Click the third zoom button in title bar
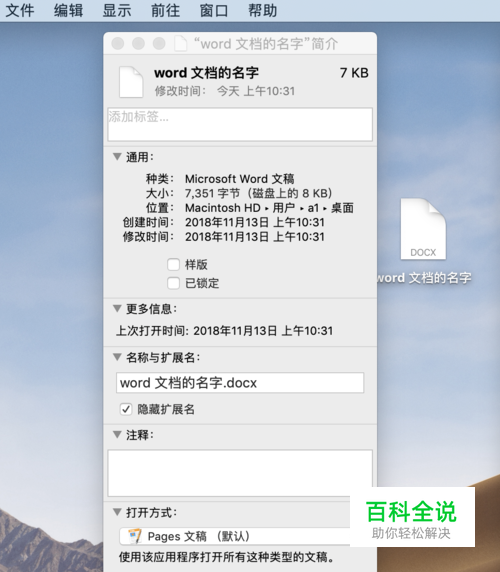This screenshot has height=572, width=500. (159, 43)
